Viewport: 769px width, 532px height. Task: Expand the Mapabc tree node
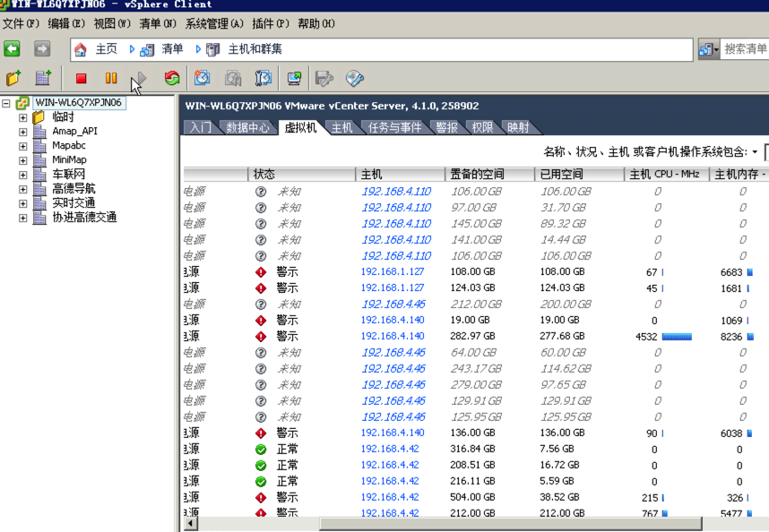click(x=22, y=146)
